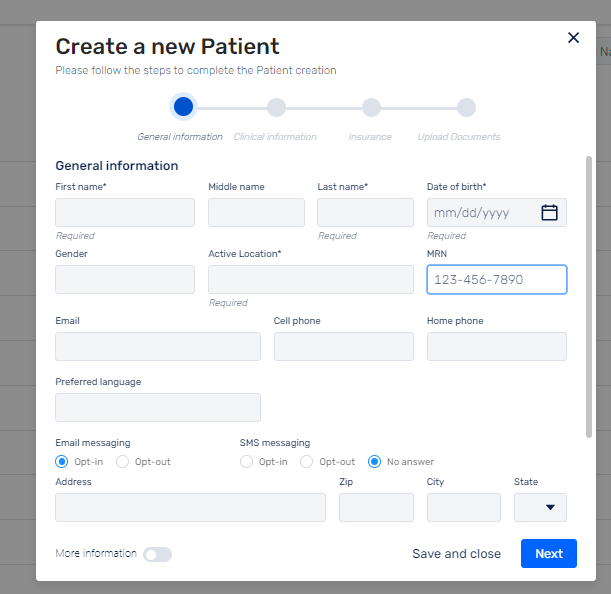The image size is (611, 594).
Task: Select SMS messaging Opt-out radio button
Action: (306, 461)
